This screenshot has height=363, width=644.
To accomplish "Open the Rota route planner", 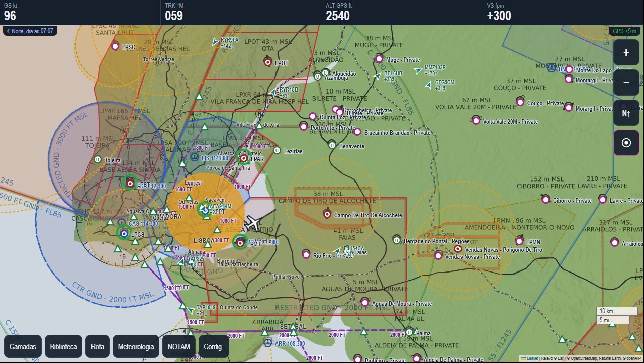I will click(x=98, y=347).
